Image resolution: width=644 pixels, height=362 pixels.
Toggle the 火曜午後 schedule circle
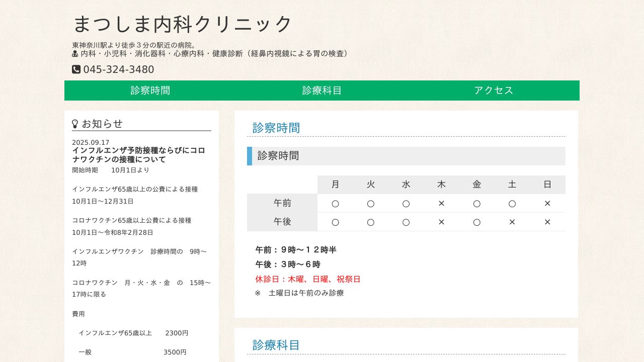point(371,222)
